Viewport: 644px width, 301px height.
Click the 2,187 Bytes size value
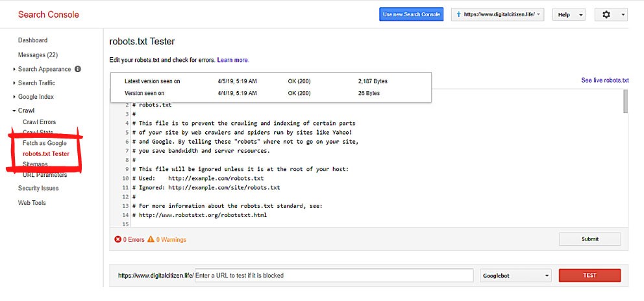coord(373,81)
